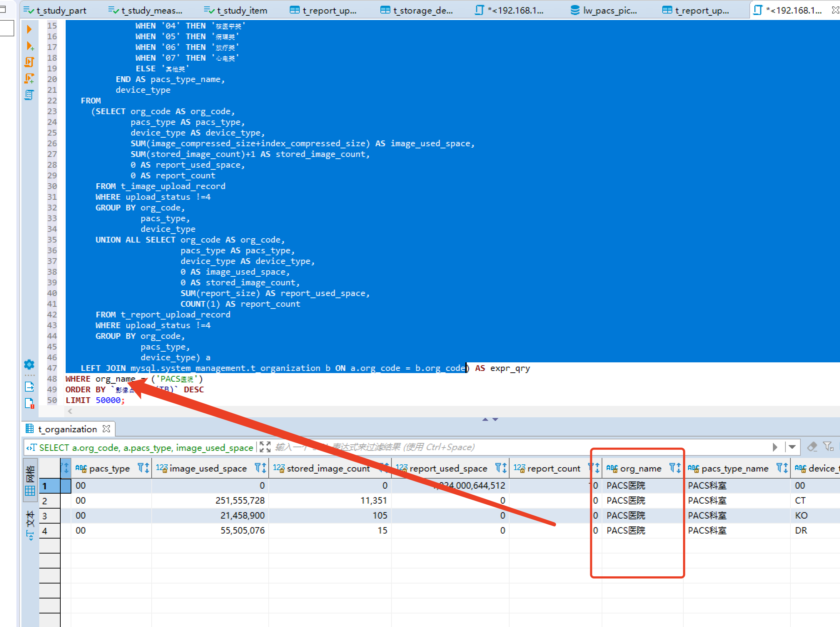Open the t_storage_de table tab
840x627 pixels.
[417, 10]
